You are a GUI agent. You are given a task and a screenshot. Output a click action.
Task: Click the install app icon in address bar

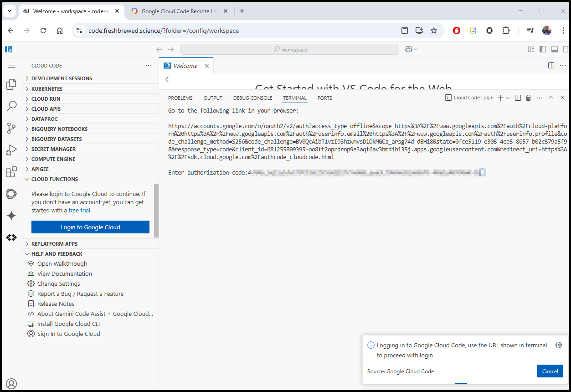click(419, 31)
